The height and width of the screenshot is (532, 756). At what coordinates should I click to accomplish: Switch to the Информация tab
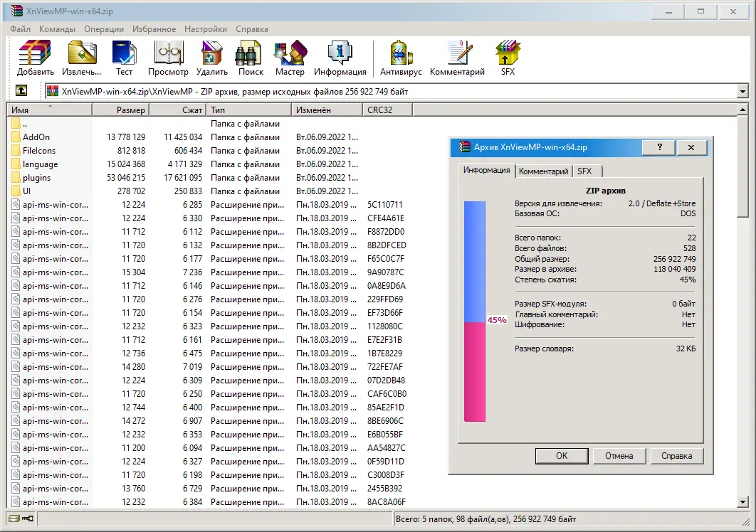[x=486, y=170]
